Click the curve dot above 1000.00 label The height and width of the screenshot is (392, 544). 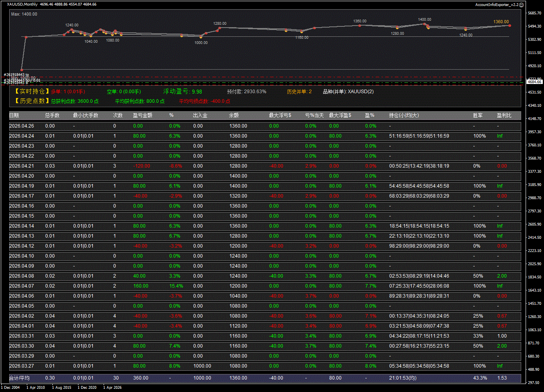(x=201, y=36)
